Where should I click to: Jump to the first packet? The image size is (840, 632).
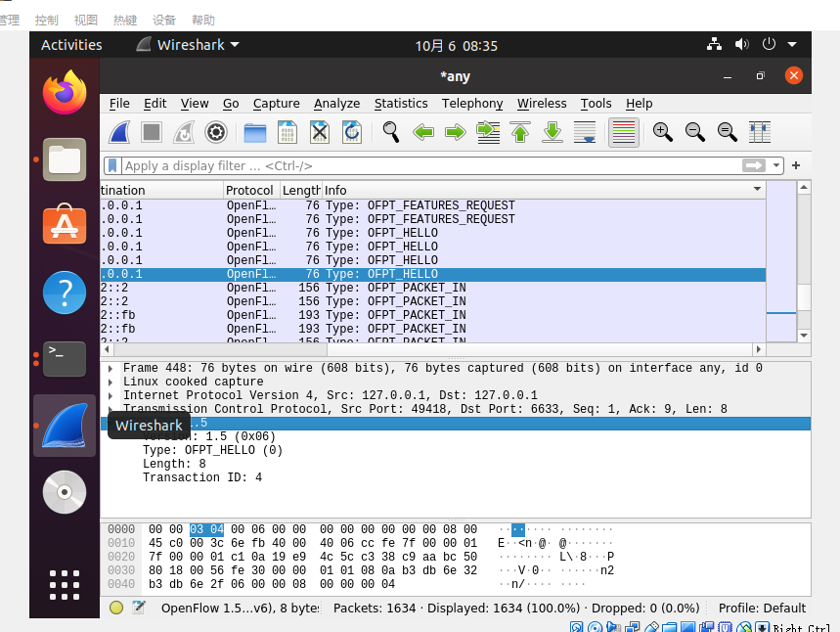pyautogui.click(x=520, y=132)
